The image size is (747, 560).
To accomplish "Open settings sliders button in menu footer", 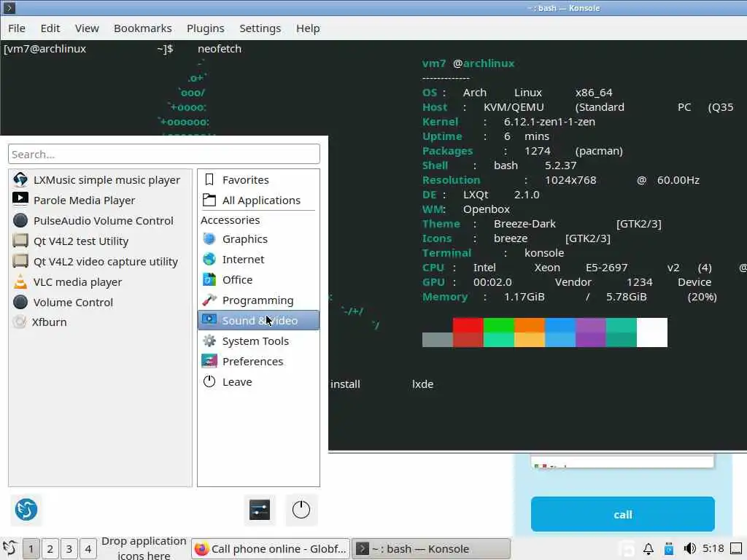I will (260, 510).
